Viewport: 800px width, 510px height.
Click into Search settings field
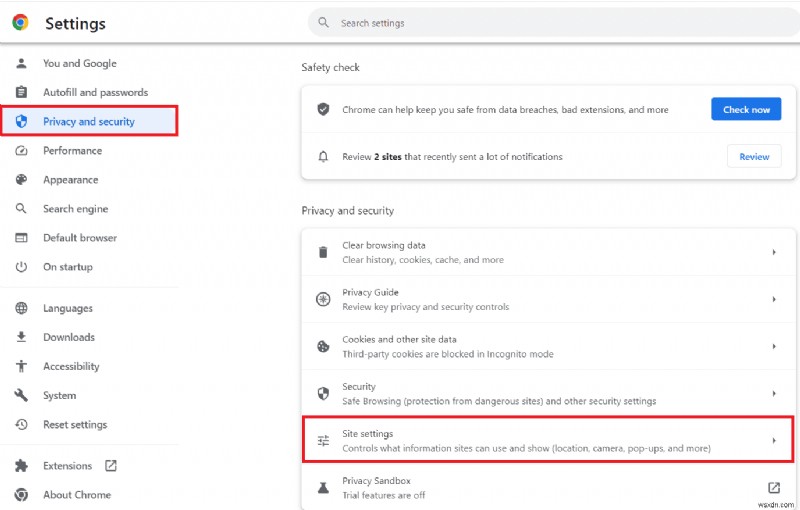pyautogui.click(x=554, y=22)
